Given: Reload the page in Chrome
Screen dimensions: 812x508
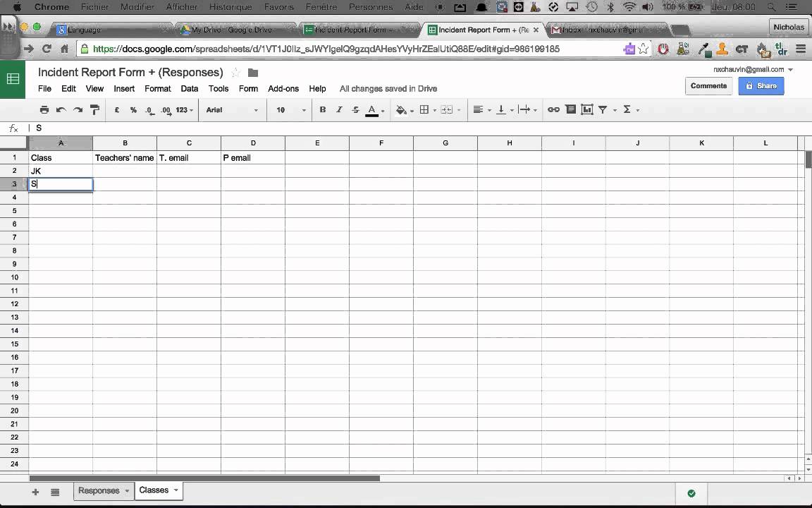Looking at the screenshot, I should point(47,49).
